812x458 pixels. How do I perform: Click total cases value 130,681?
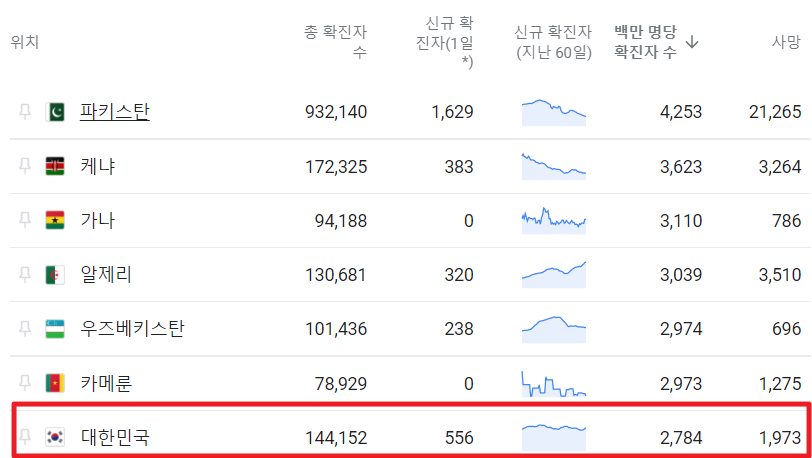click(336, 275)
